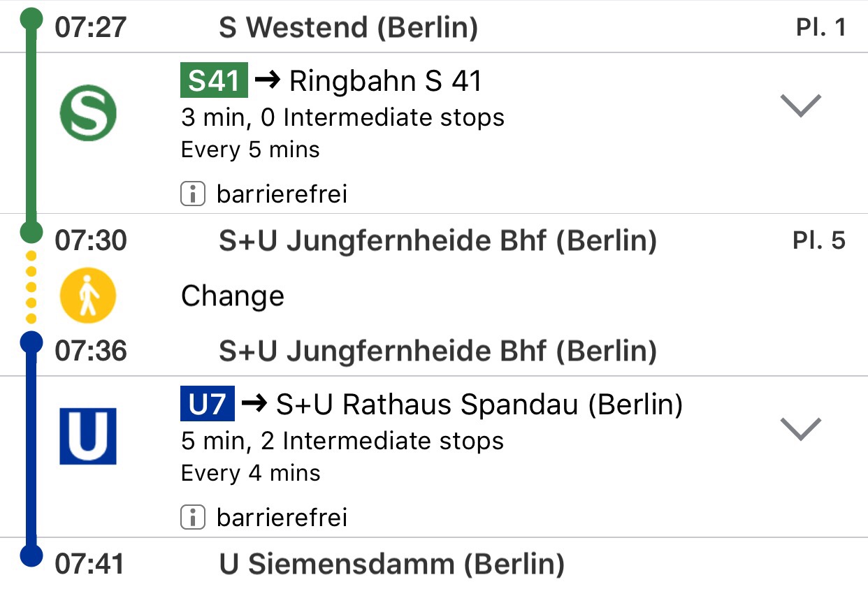Screen dimensions: 868x589
Task: Show intermediate stops for the U7 leg
Action: [342, 442]
